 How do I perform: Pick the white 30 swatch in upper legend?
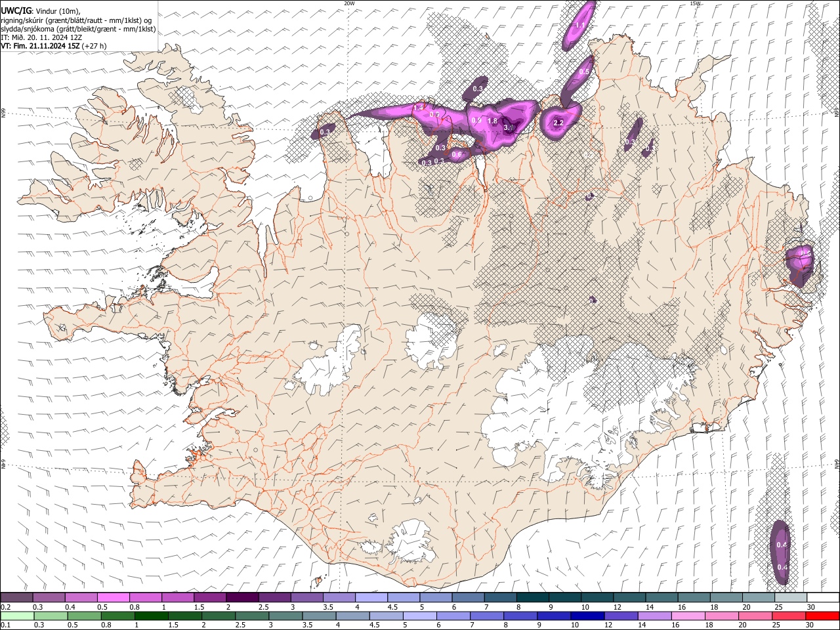(822, 598)
